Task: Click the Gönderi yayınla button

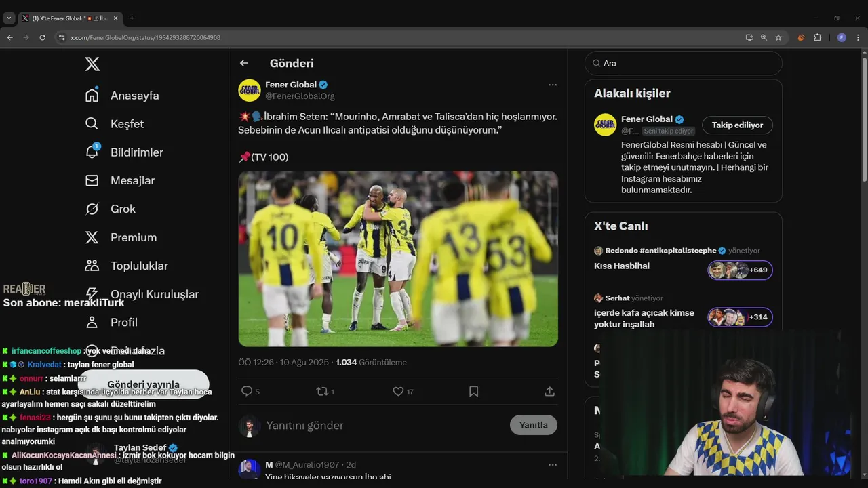Action: [144, 384]
